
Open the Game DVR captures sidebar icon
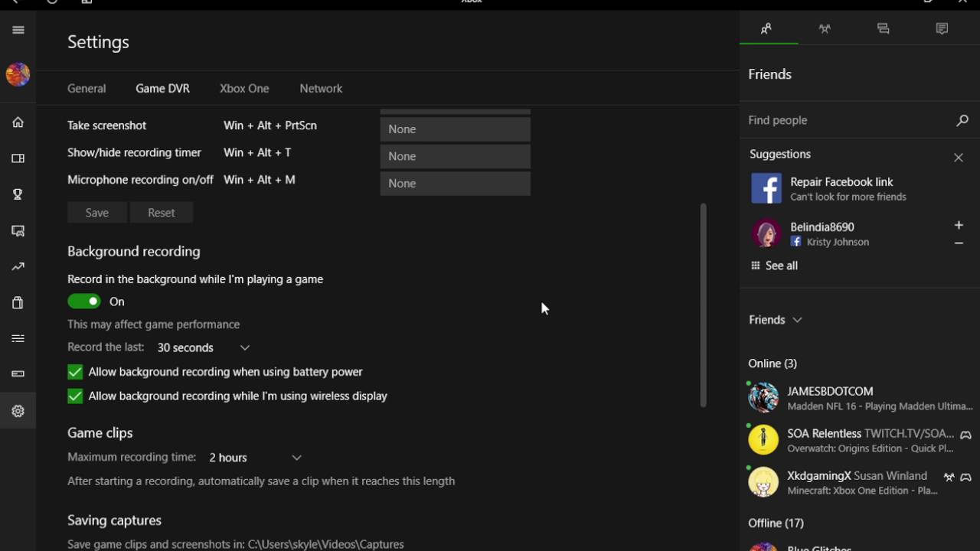tap(18, 230)
